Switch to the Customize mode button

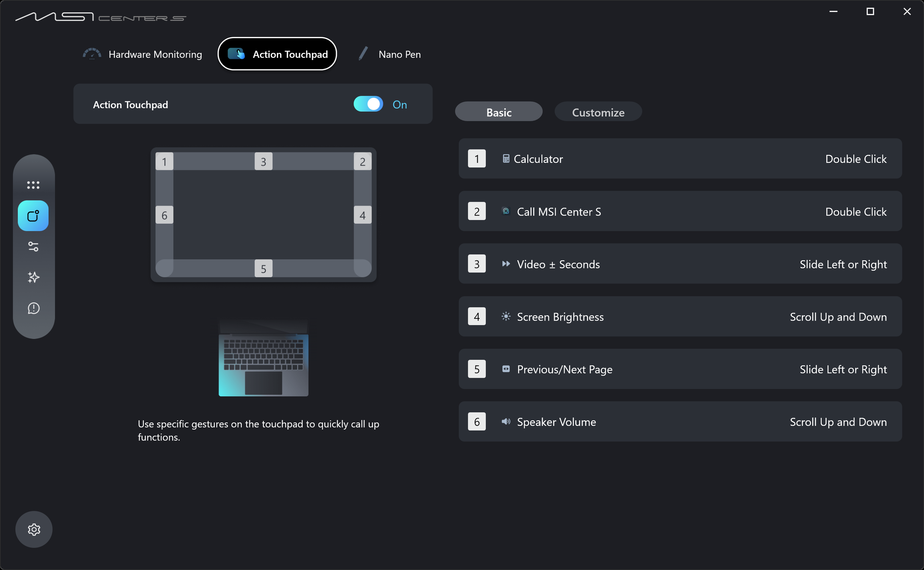598,112
